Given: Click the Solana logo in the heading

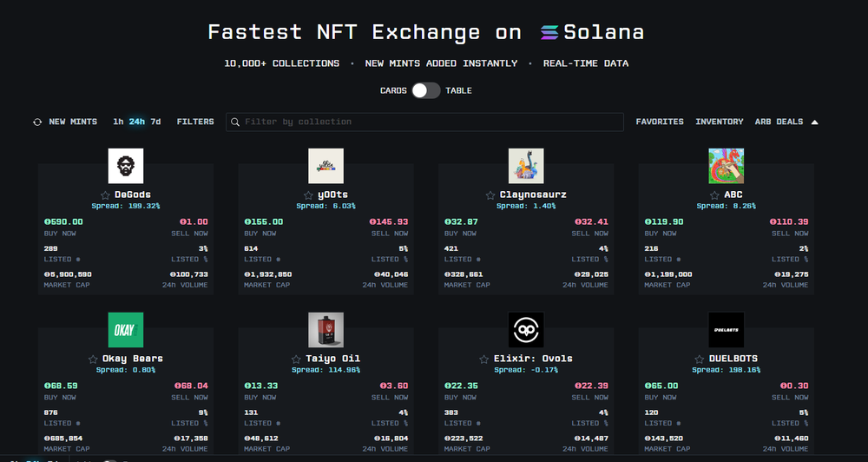Looking at the screenshot, I should coord(549,32).
